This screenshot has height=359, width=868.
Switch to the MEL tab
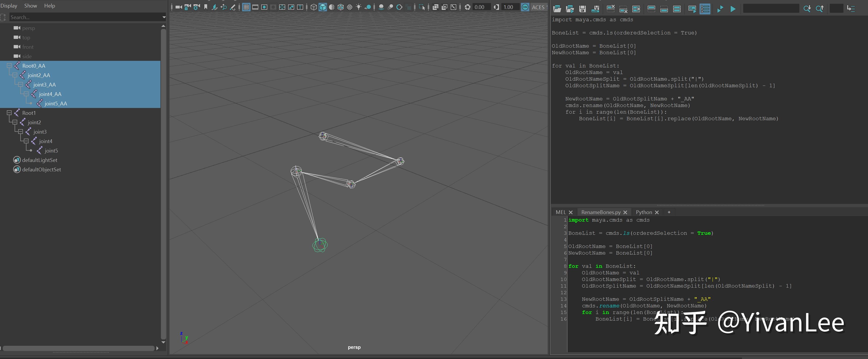(561, 212)
